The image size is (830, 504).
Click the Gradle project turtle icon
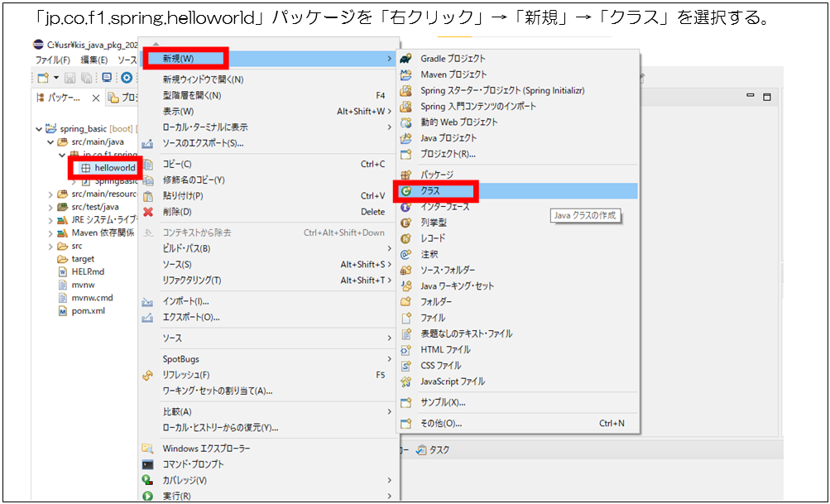click(406, 59)
